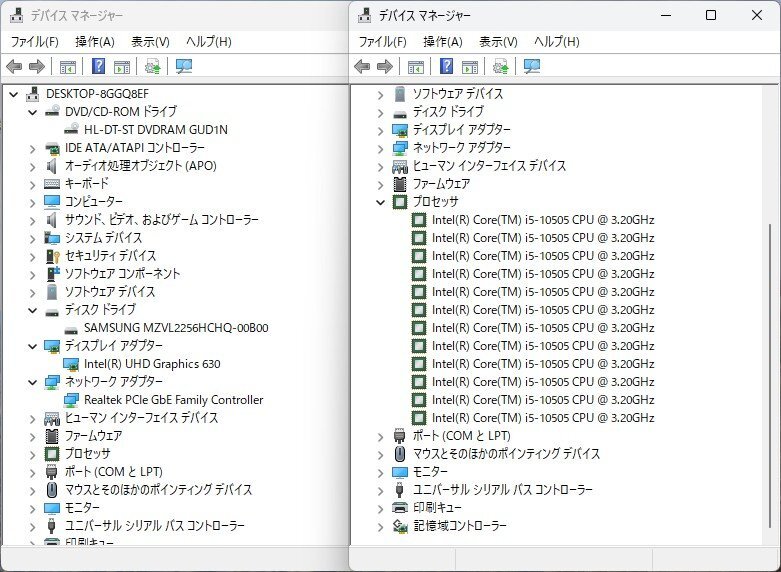The width and height of the screenshot is (781, 572).
Task: Click blue Help icon in right window toolbar
Action: [x=447, y=66]
